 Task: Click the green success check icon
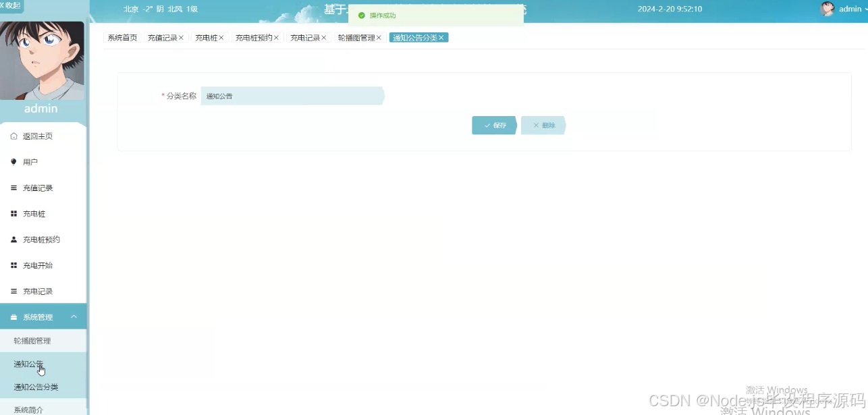point(362,16)
